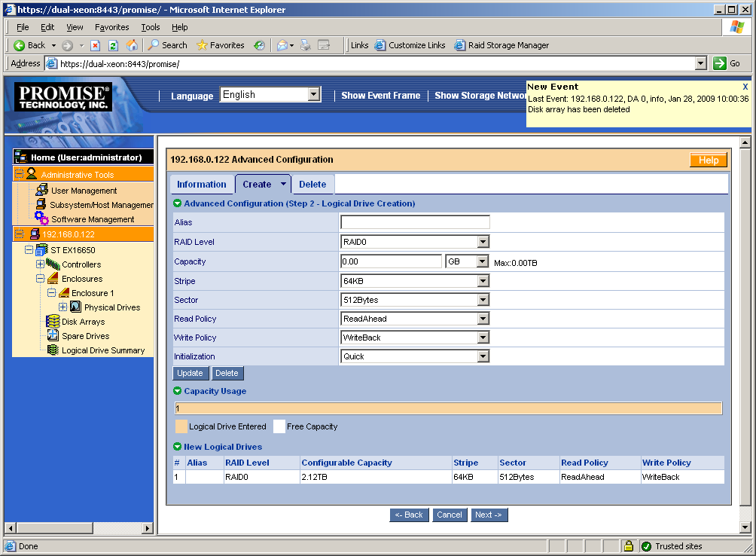Screen dimensions: 756x556
Task: Open the Favorites menu
Action: pos(112,27)
